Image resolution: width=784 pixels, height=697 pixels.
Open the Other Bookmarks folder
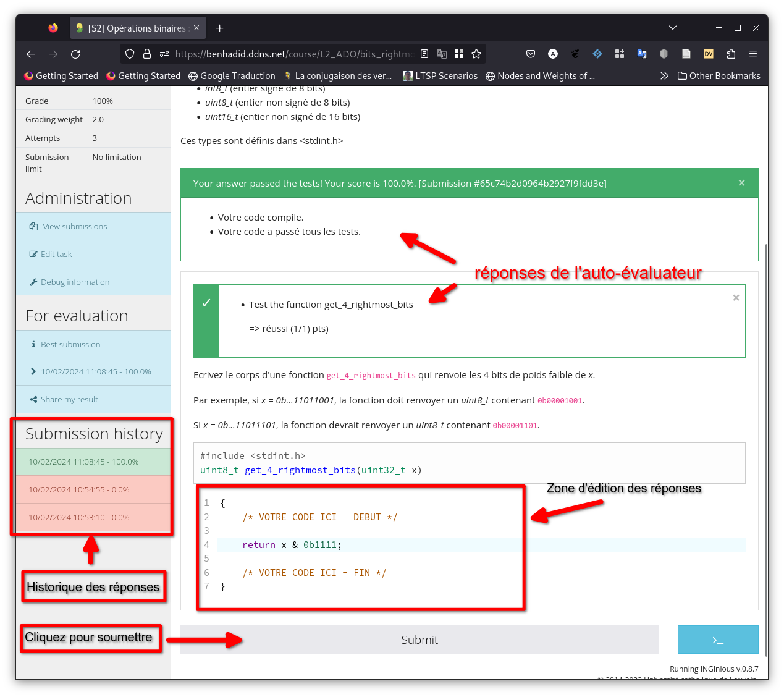click(719, 76)
